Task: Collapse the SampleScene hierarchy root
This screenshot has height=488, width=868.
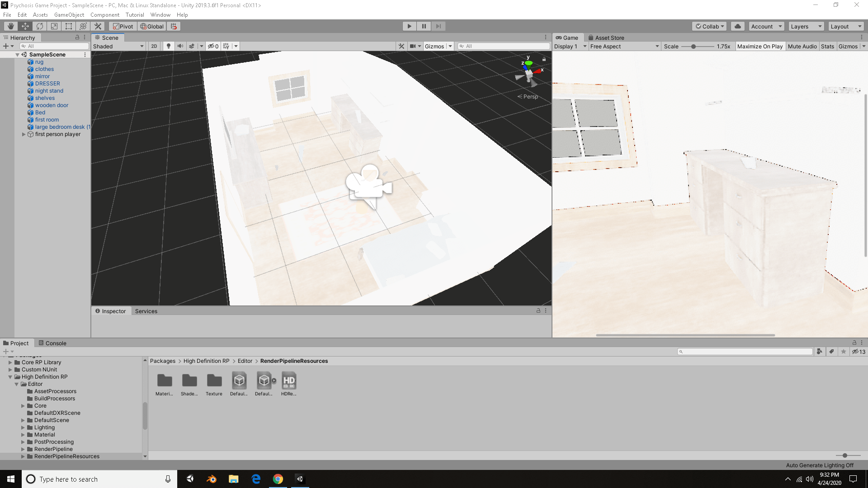Action: pos(18,55)
